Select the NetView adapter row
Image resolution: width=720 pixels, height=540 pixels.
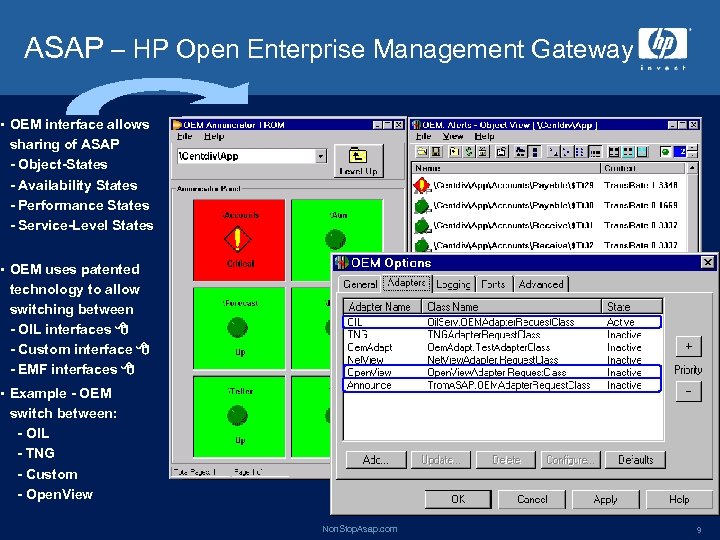pos(502,360)
